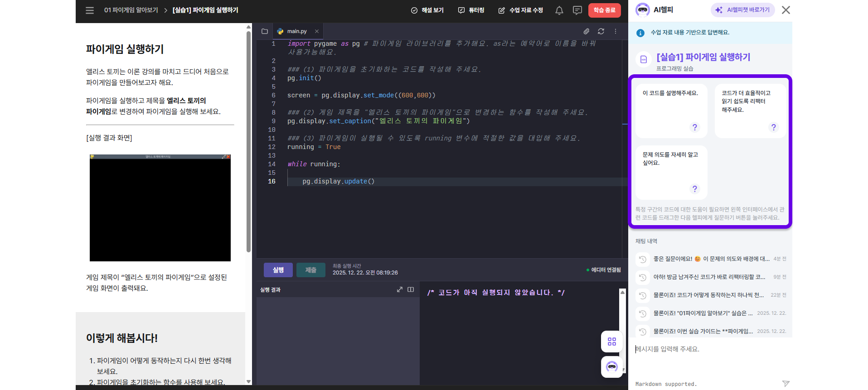The height and width of the screenshot is (390, 868).
Task: Click the file explorer folder icon
Action: point(265,31)
